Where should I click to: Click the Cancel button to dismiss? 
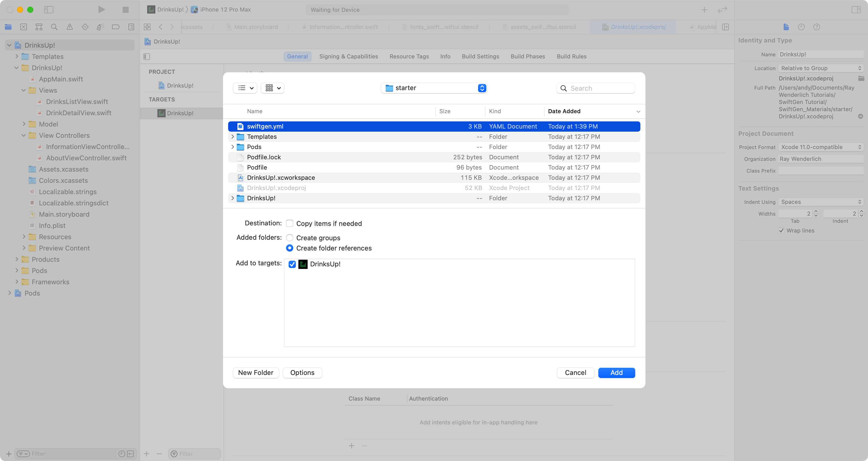pos(575,372)
